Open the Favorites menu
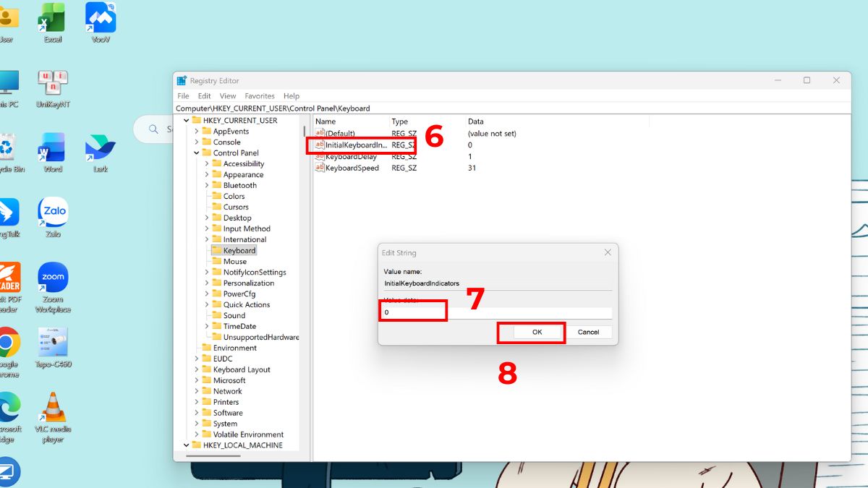 pyautogui.click(x=259, y=96)
